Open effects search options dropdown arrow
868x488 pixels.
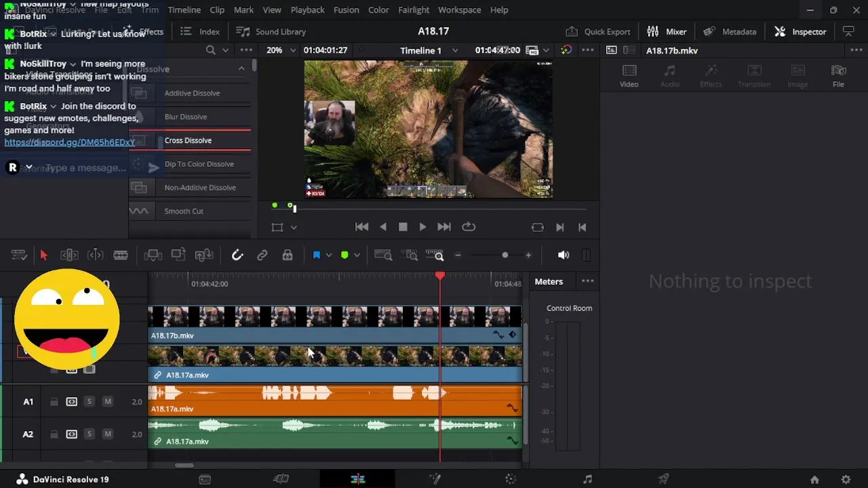point(225,50)
